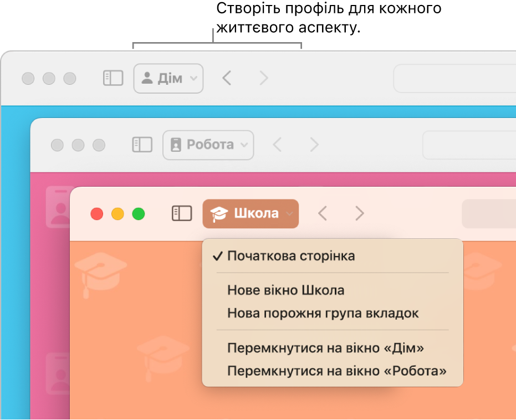Choose Нова порожня група вкладок
516x420 pixels.
pyautogui.click(x=333, y=313)
